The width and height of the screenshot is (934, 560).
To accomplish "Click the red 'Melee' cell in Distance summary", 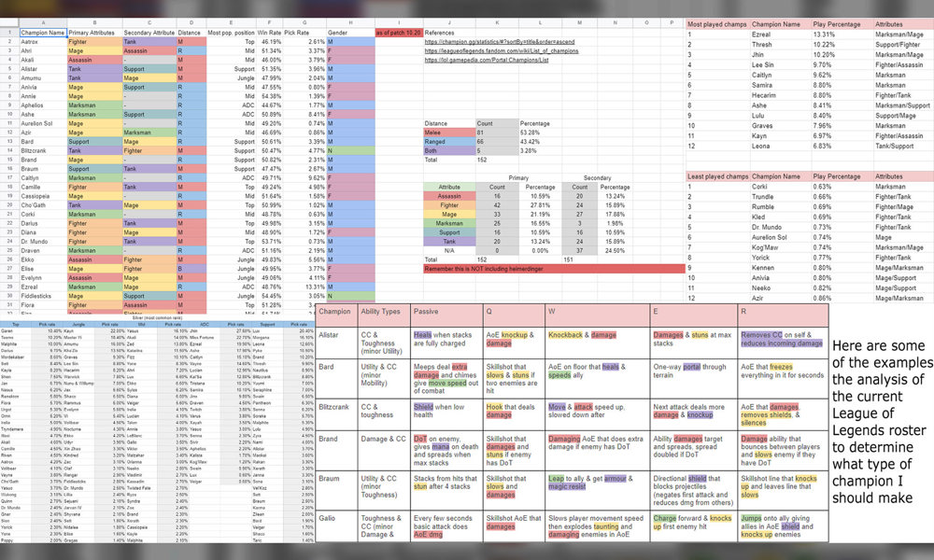I will pos(449,133).
